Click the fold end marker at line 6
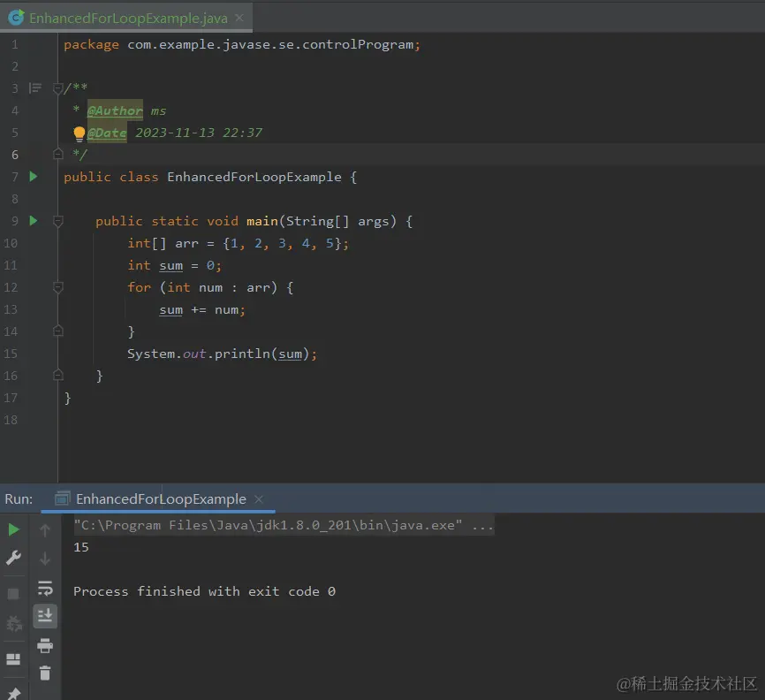Screen dimensions: 765x700 coord(58,155)
